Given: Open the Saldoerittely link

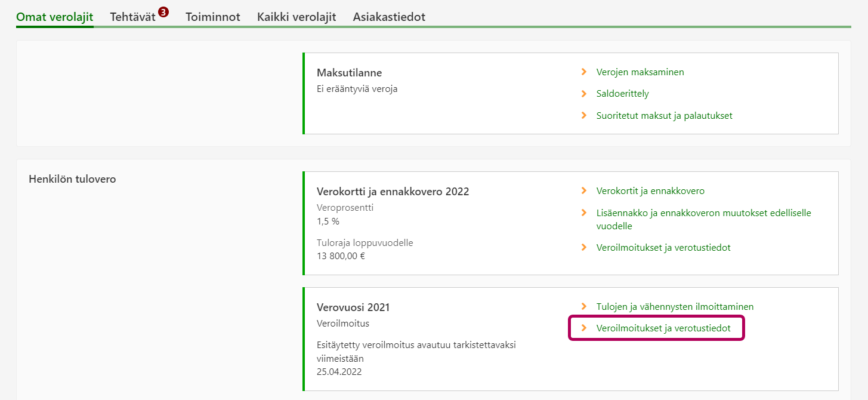Looking at the screenshot, I should [x=623, y=94].
